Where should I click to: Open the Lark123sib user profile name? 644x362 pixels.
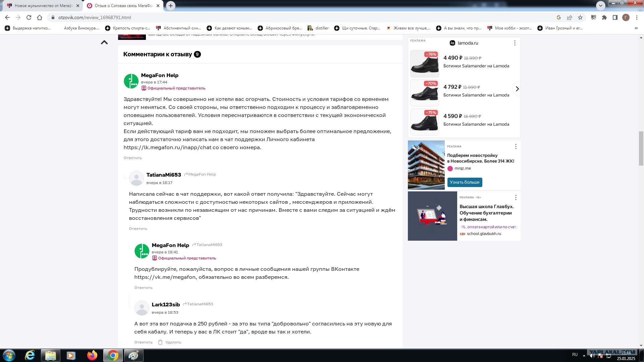166,305
